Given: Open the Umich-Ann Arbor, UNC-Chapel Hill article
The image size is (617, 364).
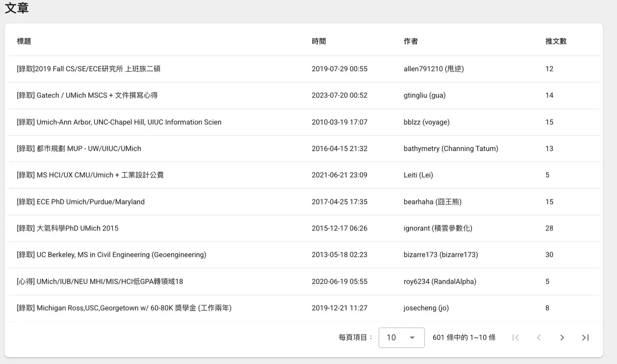Looking at the screenshot, I should pos(119,122).
